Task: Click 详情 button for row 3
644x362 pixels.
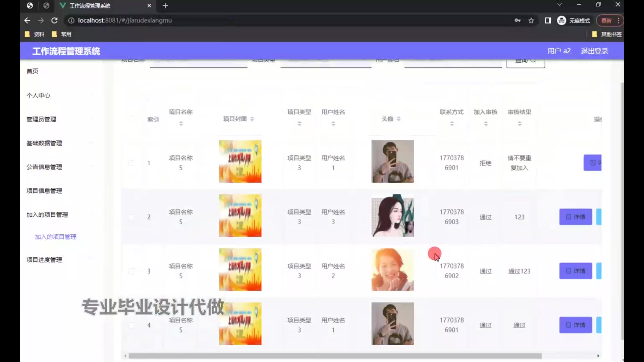Action: [x=576, y=271]
